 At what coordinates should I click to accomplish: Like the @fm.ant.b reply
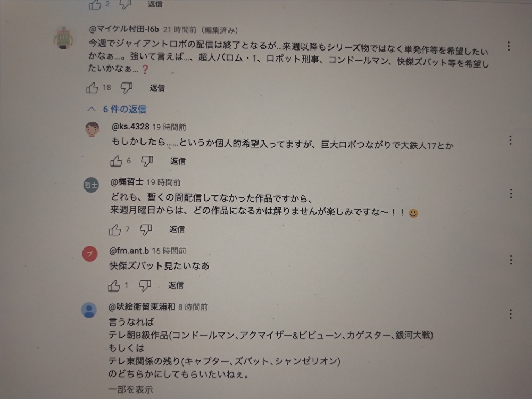point(114,286)
